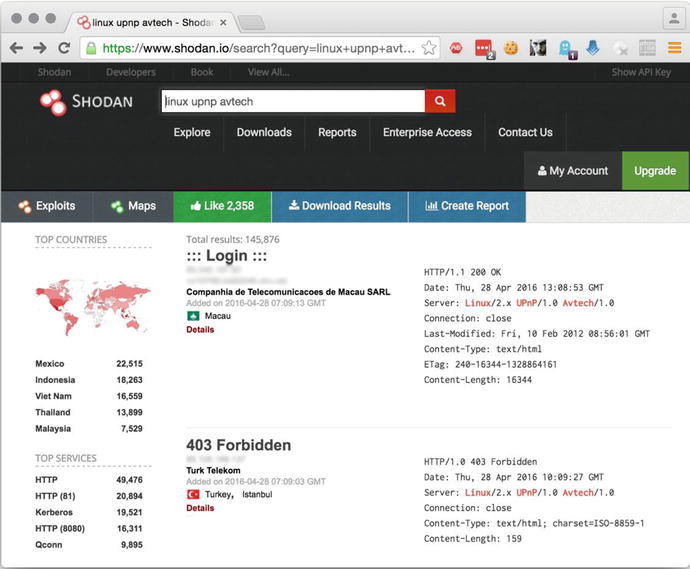This screenshot has height=569, width=690.
Task: Bookmark this page with the star icon
Action: [429, 48]
